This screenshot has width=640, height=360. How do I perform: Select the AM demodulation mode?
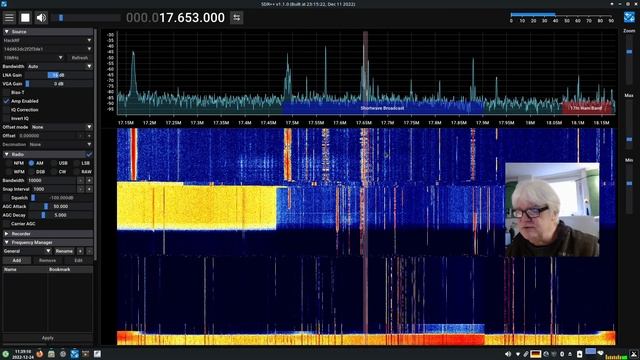(36, 163)
